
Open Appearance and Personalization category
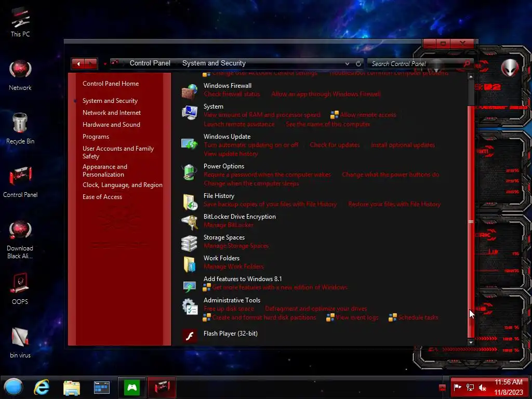(105, 170)
